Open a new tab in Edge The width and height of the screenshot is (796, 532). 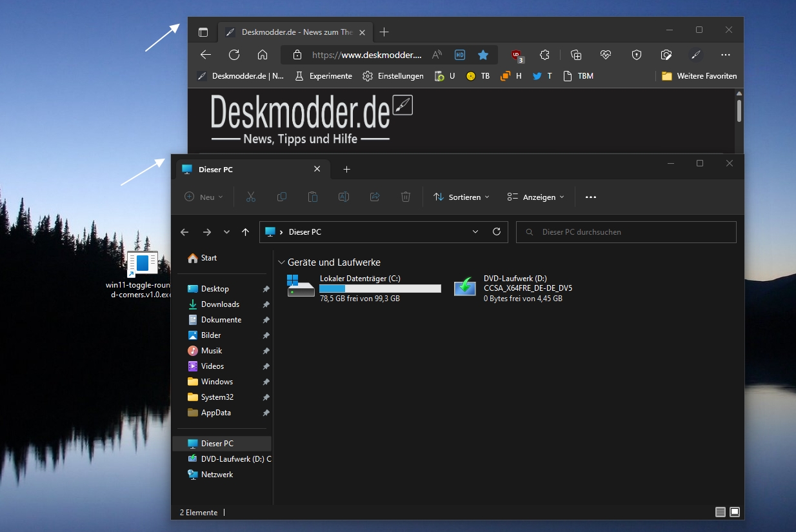point(384,32)
